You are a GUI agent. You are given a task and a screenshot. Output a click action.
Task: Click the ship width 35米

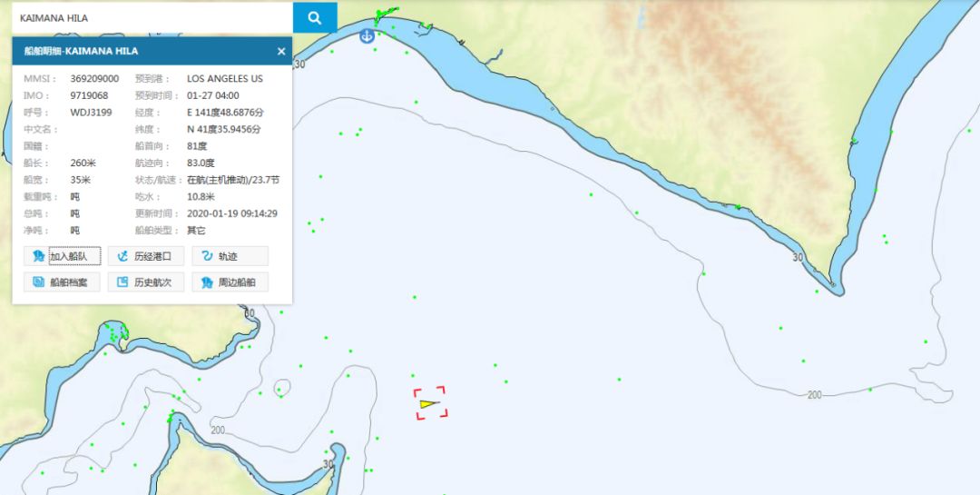80,180
